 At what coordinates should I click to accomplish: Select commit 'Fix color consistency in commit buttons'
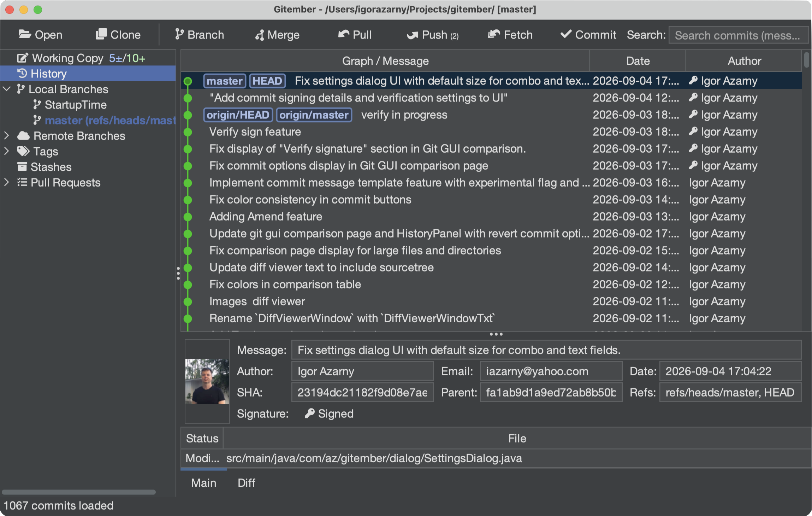[x=492, y=200]
